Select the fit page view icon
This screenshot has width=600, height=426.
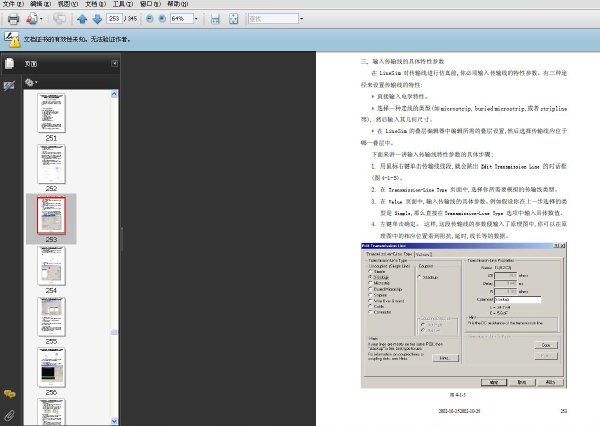[233, 19]
